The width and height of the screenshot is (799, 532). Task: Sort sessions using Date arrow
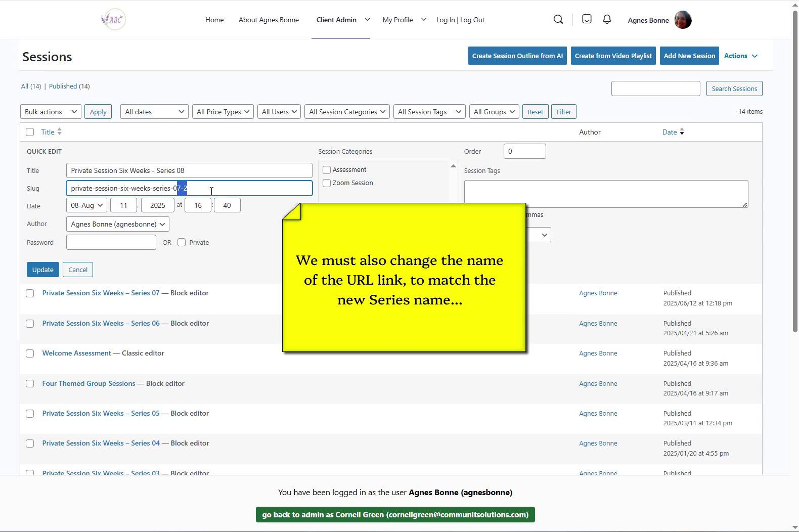682,132
